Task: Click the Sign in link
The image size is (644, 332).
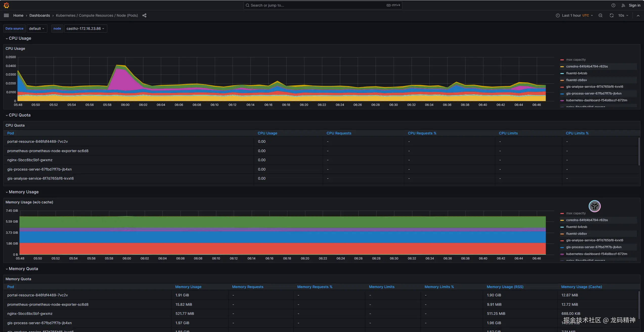Action: pyautogui.click(x=634, y=5)
